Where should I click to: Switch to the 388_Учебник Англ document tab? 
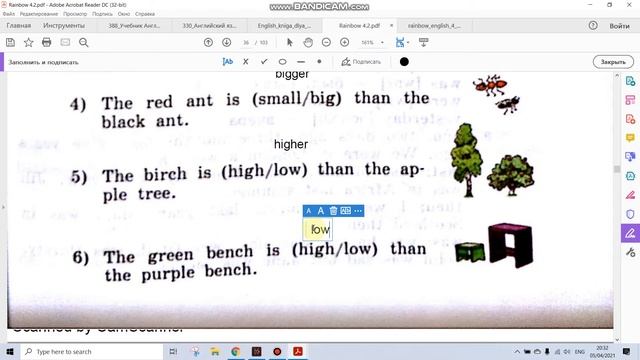pyautogui.click(x=134, y=26)
